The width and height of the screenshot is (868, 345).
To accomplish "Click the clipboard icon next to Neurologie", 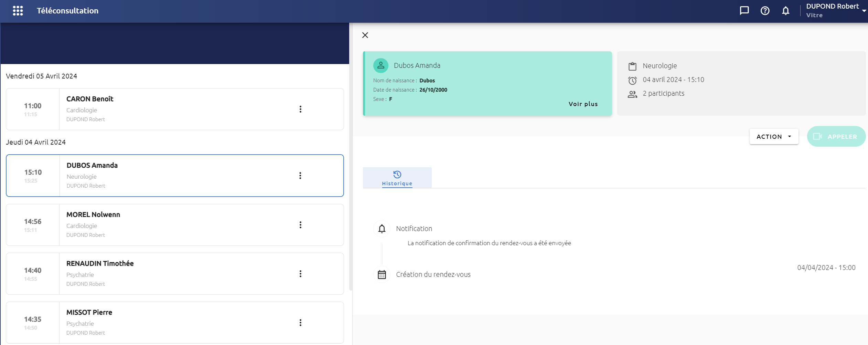I will [x=632, y=66].
